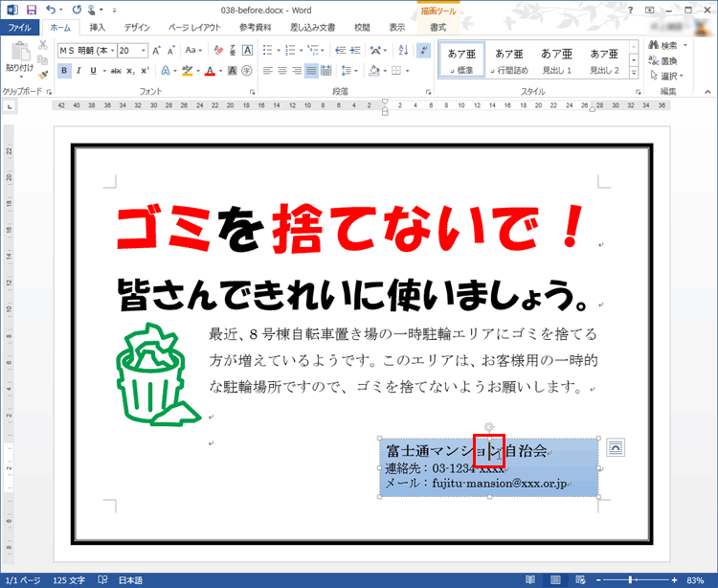Viewport: 718px width, 588px height.
Task: Center the paragraph text
Action: 282,71
